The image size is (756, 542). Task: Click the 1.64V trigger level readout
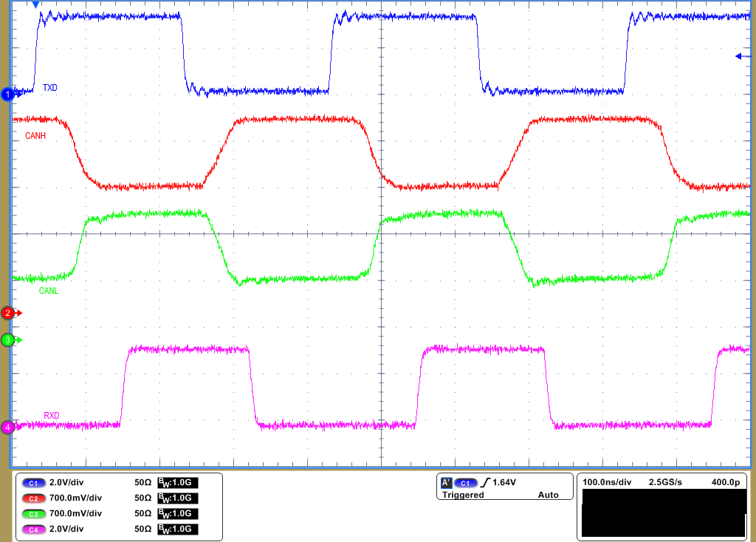(504, 482)
